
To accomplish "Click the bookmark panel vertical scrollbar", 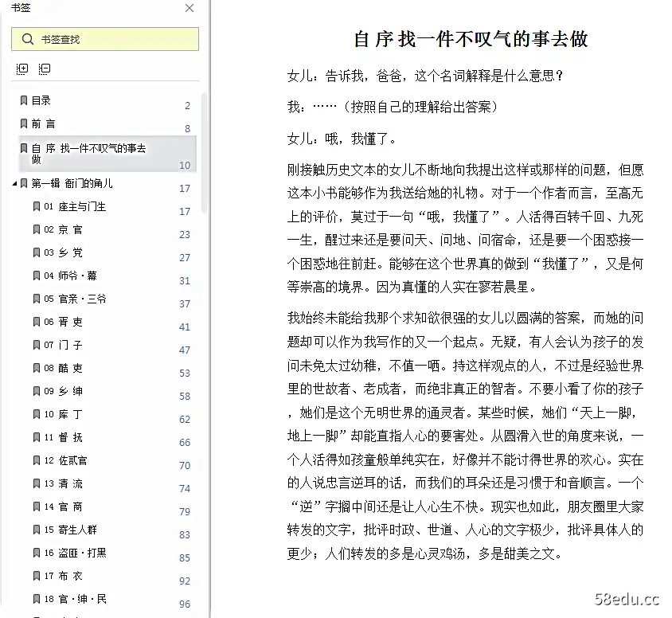I will tap(205, 153).
